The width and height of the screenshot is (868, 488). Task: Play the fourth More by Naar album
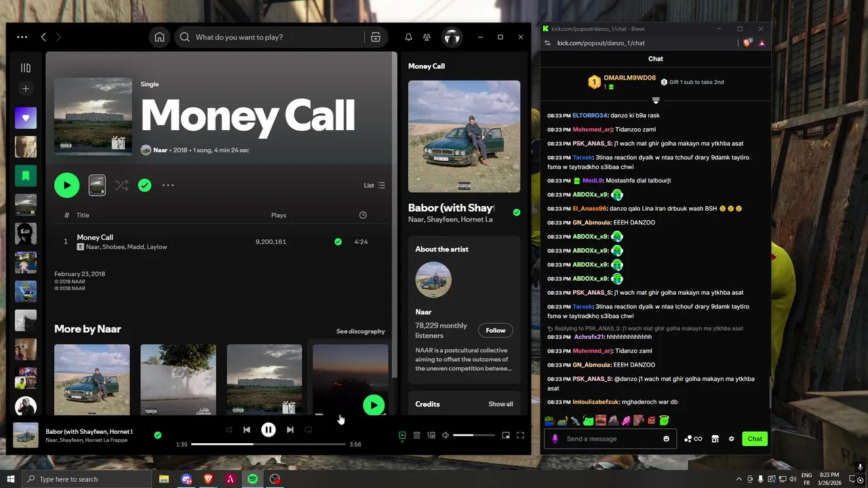tap(374, 405)
